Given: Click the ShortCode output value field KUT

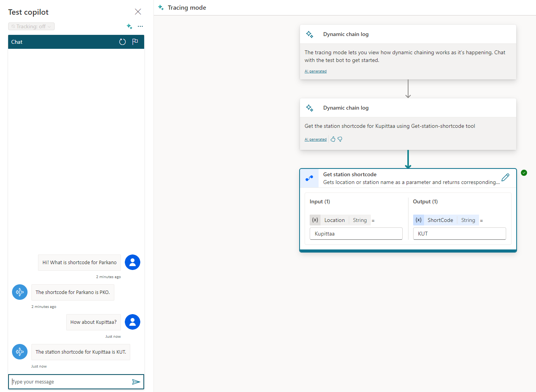Looking at the screenshot, I should tap(459, 234).
